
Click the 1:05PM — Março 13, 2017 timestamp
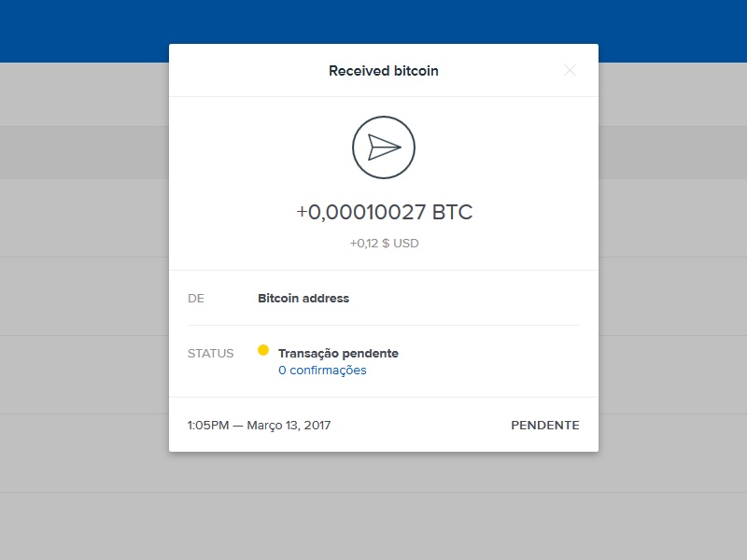pos(259,426)
